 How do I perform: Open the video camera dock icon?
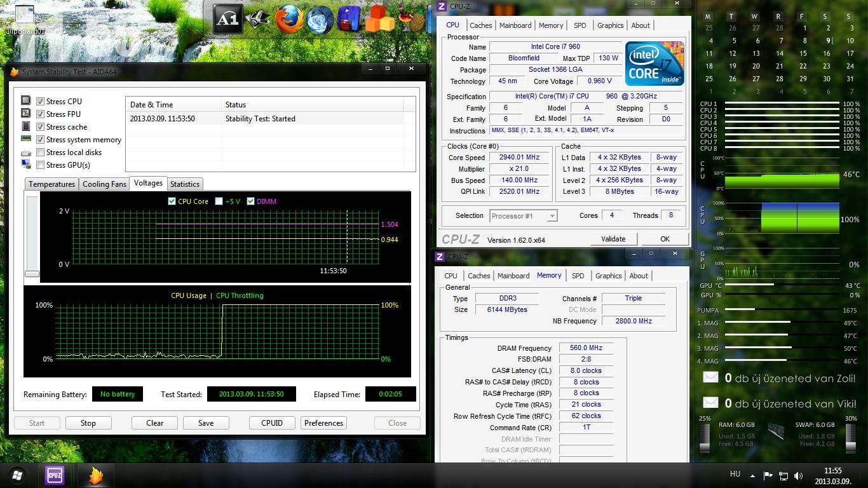point(257,20)
